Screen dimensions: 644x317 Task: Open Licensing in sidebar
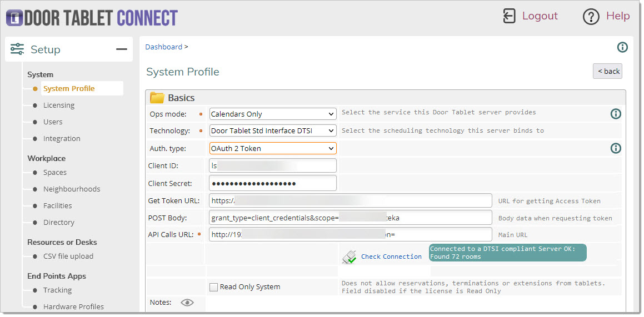point(59,105)
